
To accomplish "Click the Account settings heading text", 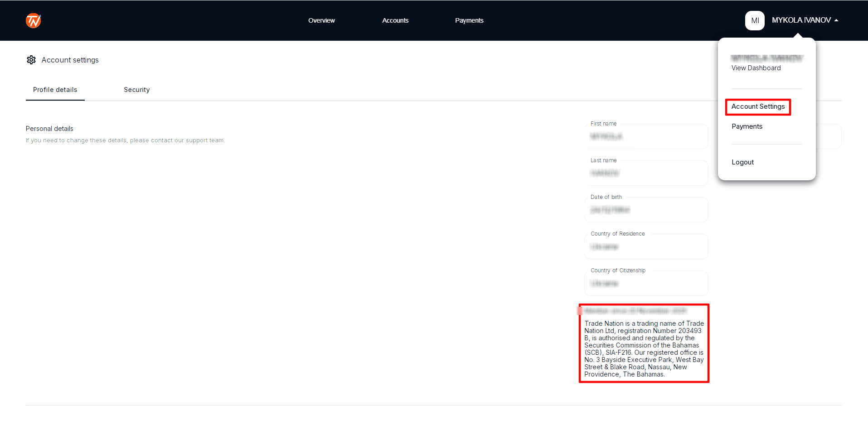I will [70, 60].
